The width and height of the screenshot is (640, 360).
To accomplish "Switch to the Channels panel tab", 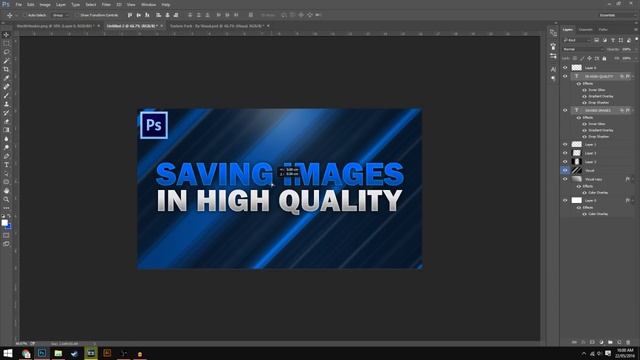I will [x=585, y=30].
